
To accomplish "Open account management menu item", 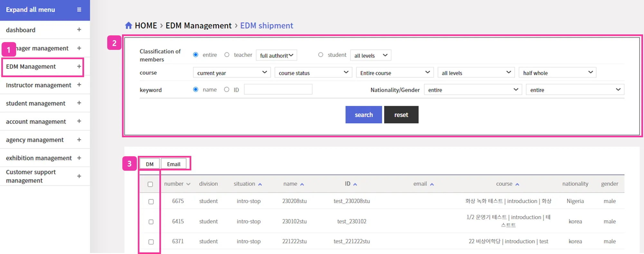I will coord(36,122).
